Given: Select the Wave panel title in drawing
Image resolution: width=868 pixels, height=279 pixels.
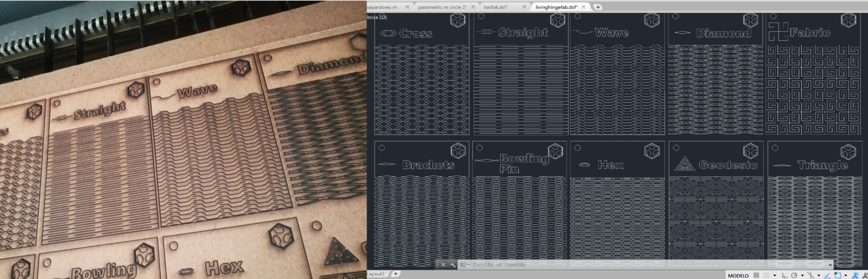Looking at the screenshot, I should point(611,33).
